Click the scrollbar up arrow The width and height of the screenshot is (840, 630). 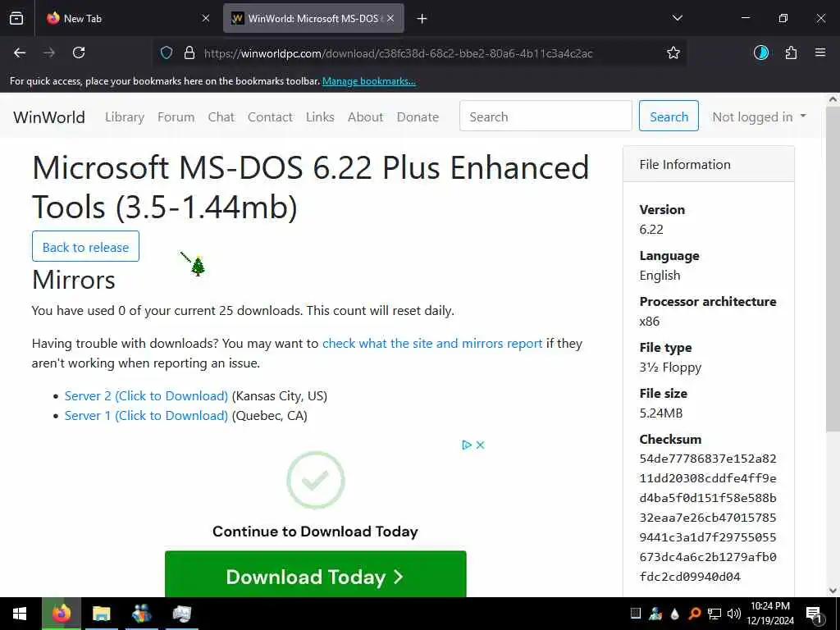[x=833, y=99]
